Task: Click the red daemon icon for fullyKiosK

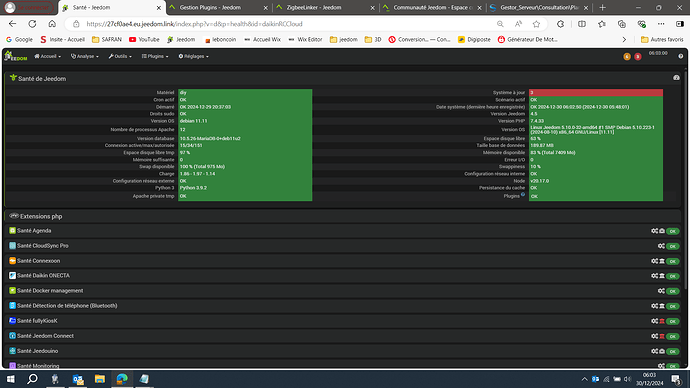Action: pyautogui.click(x=662, y=321)
